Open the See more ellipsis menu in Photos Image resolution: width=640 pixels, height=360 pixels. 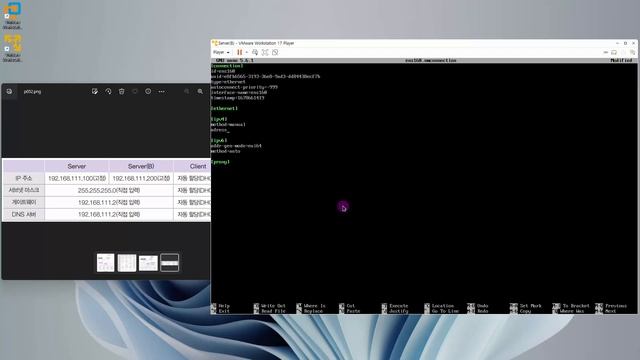click(x=162, y=91)
